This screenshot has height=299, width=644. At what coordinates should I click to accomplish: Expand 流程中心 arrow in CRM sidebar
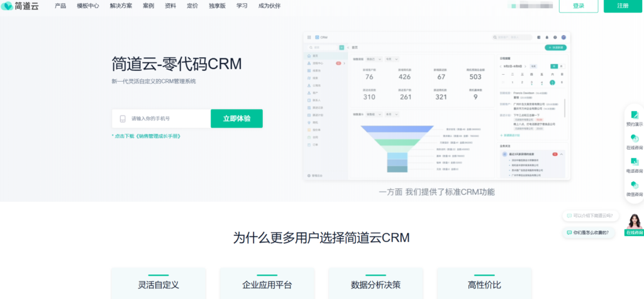tap(343, 63)
